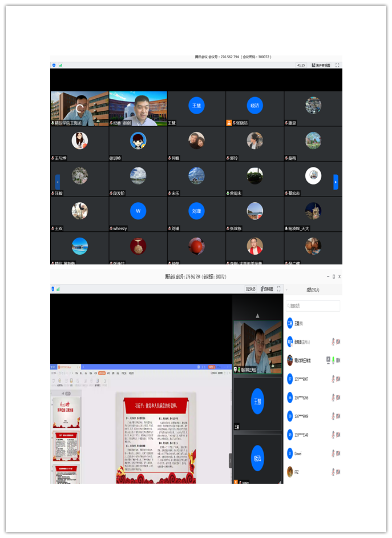The width and height of the screenshot is (392, 538).
Task: Switch to speaker view (演讲者视图) in upper meeting
Action: [x=321, y=65]
